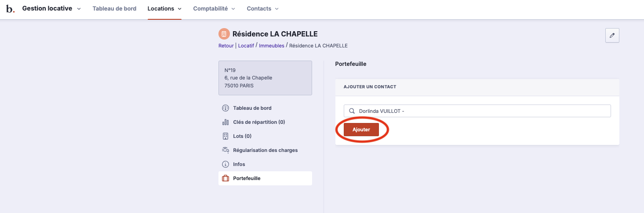Click the building icon beside Résidence title
The image size is (644, 213).
224,34
